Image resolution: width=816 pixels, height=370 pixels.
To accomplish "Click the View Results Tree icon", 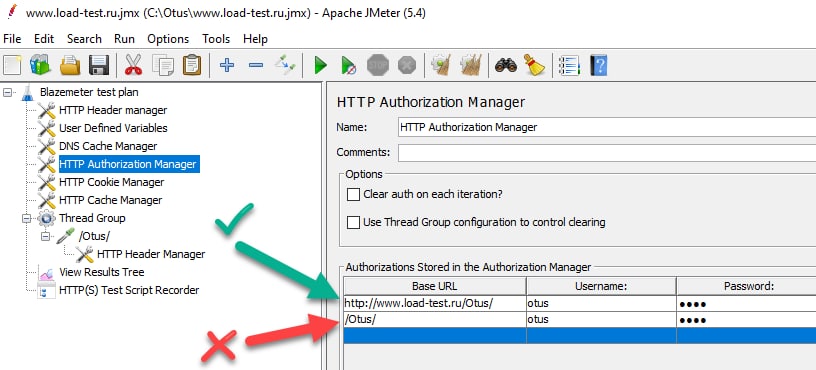I will point(46,272).
